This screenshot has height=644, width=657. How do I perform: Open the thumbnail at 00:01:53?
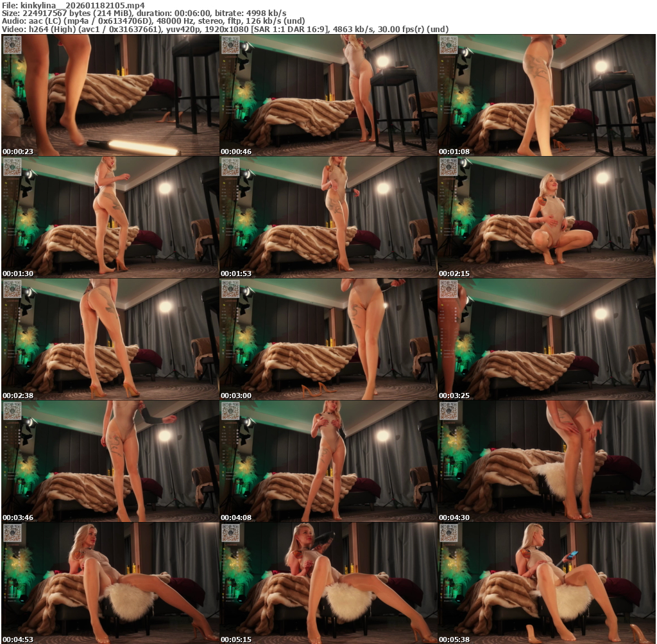pos(328,217)
